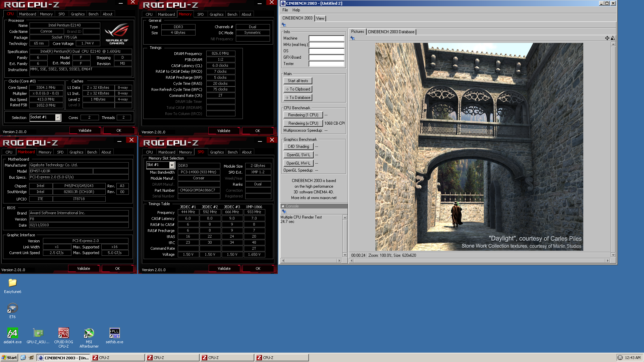Viewport: 644px width, 362px height.
Task: Click the MHz (real freq.) input field
Action: coord(326,45)
